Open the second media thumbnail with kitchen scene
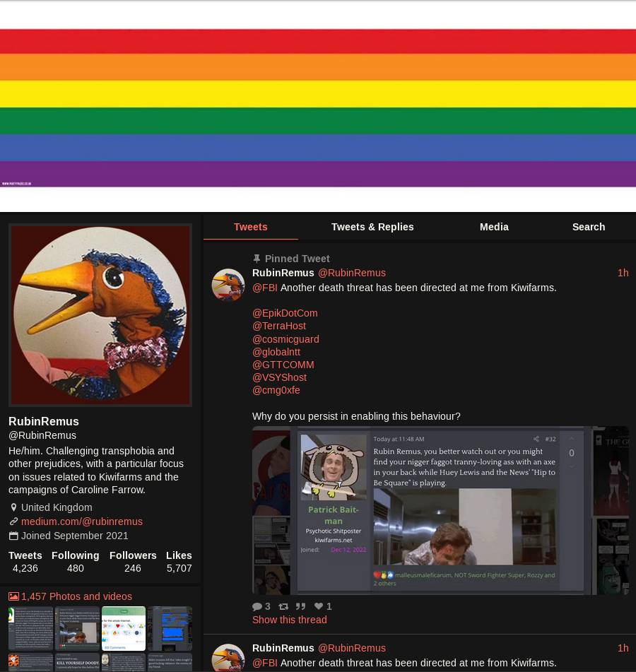Screen dimensions: 636x672 77,628
